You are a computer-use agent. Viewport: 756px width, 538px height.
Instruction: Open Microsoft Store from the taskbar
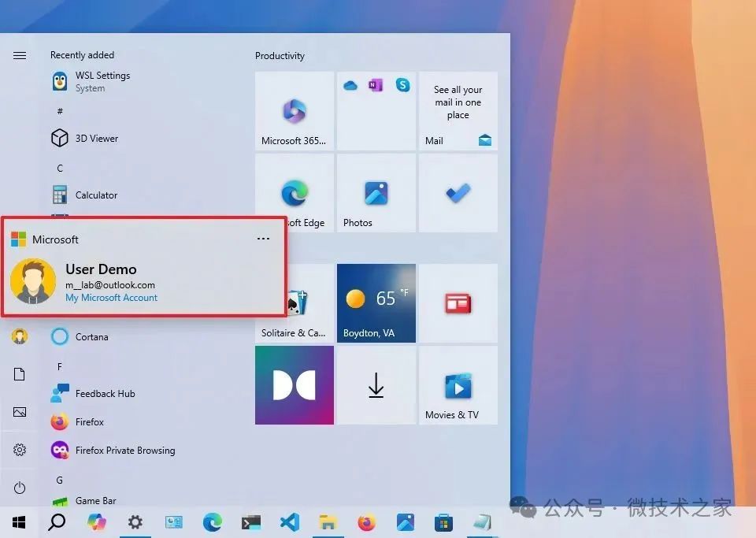pyautogui.click(x=443, y=522)
